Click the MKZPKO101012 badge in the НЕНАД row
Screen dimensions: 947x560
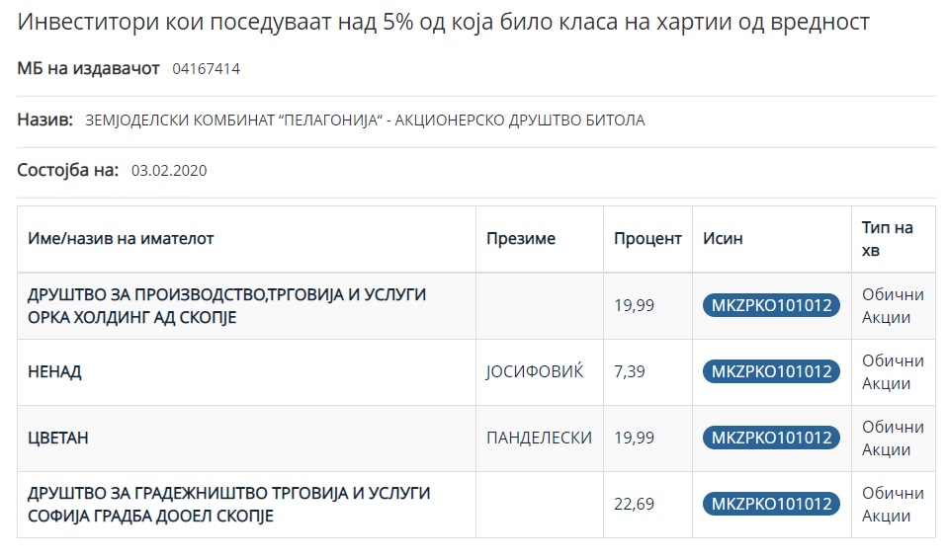pyautogui.click(x=771, y=371)
